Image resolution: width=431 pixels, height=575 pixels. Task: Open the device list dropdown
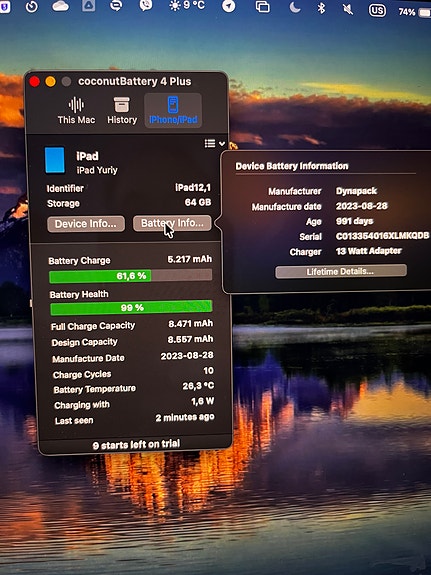(215, 143)
